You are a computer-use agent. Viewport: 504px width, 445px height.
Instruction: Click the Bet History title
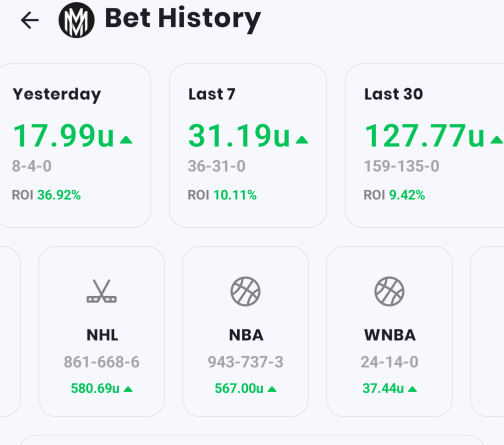[182, 19]
